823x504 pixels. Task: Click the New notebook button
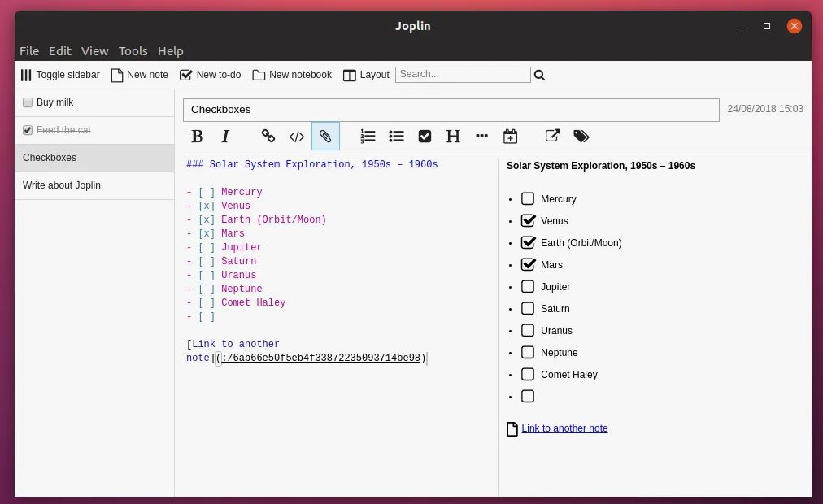pos(292,75)
